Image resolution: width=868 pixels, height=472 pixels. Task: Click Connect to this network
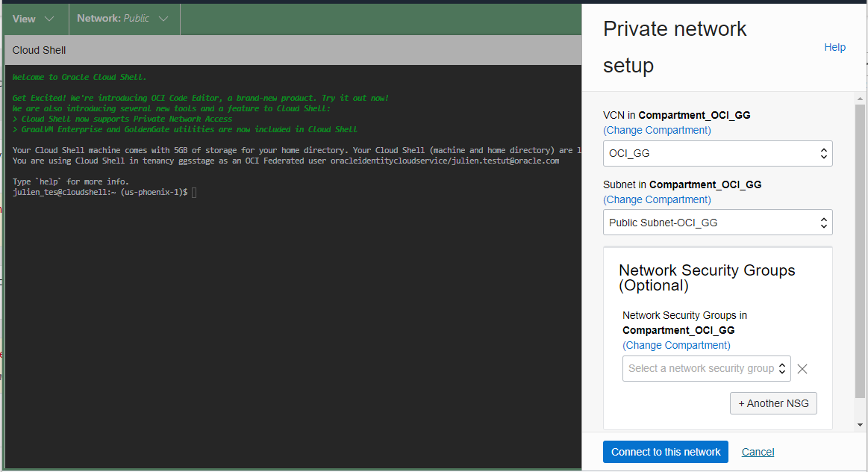pyautogui.click(x=665, y=451)
